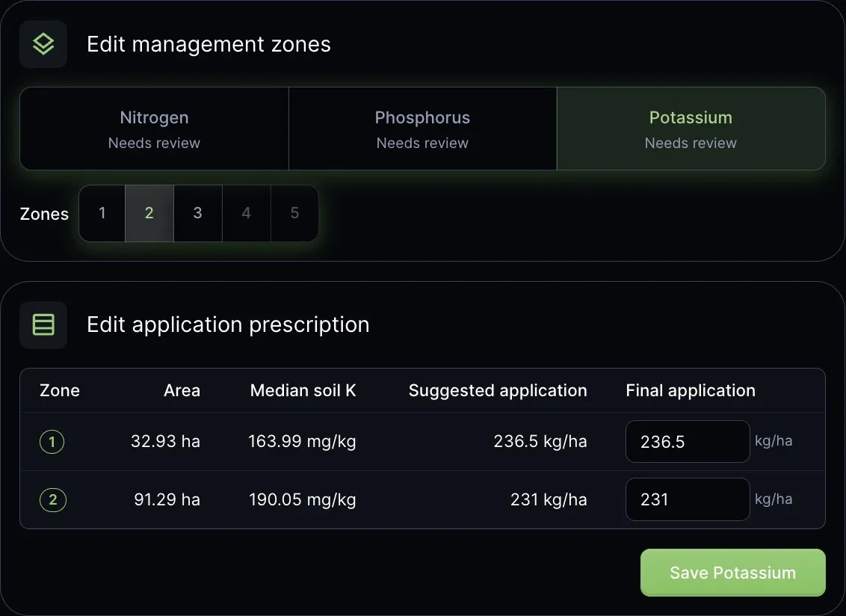Viewport: 846px width, 616px height.
Task: Click the 163.99 mg/kg soil value
Action: point(302,442)
